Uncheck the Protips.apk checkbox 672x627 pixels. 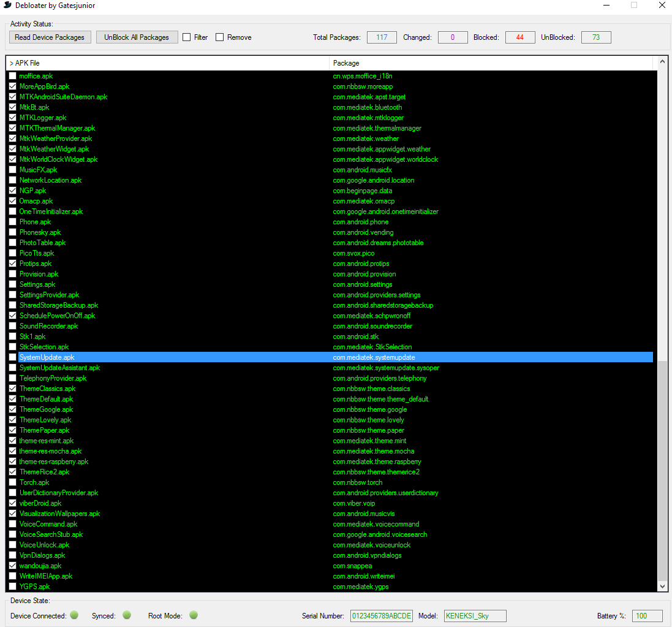click(x=12, y=264)
